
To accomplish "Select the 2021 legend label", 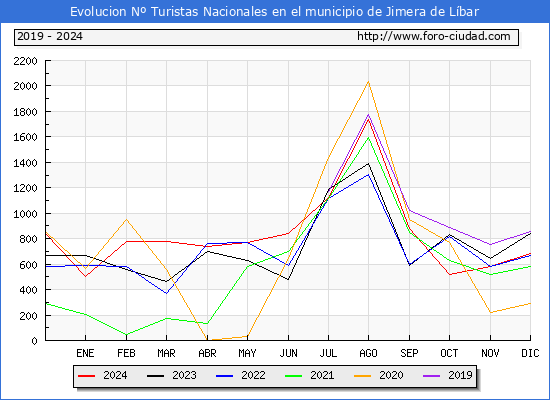I will 322,375.
